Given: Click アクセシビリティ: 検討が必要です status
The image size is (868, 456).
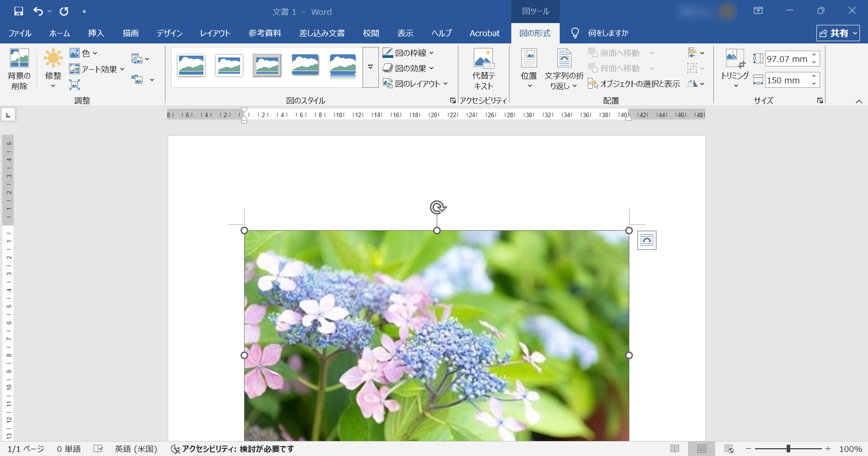Looking at the screenshot, I should (x=233, y=449).
